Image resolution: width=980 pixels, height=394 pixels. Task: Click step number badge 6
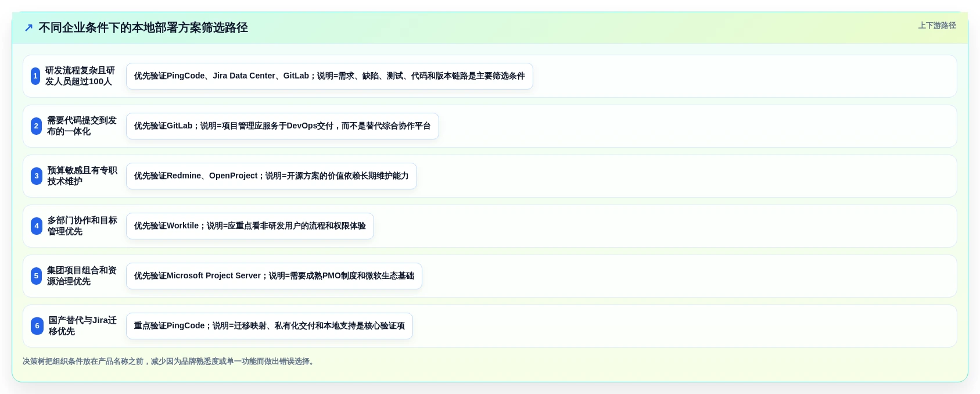coord(37,326)
